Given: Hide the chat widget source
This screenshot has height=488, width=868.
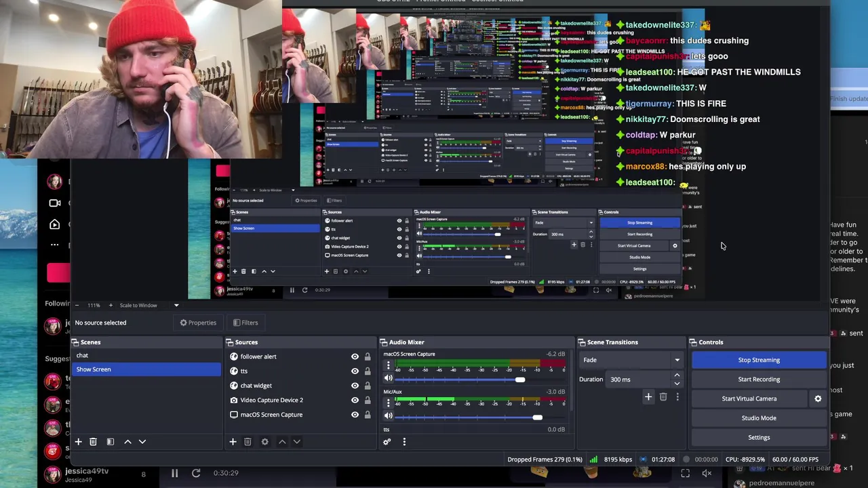Looking at the screenshot, I should pyautogui.click(x=355, y=386).
